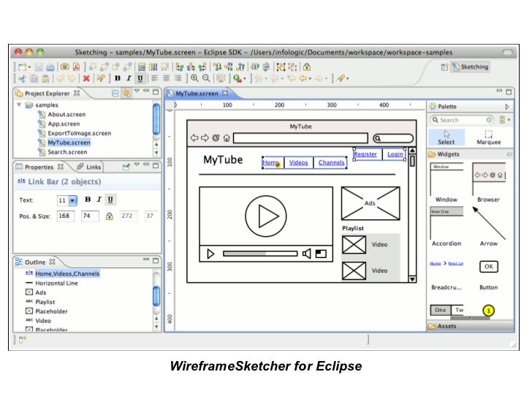This screenshot has height=399, width=532.
Task: Collapse the Widgets palette drawer
Action: click(x=471, y=154)
